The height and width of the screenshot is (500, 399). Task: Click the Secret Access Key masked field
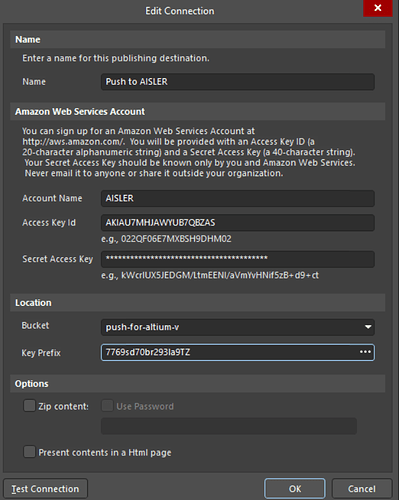[x=238, y=259]
